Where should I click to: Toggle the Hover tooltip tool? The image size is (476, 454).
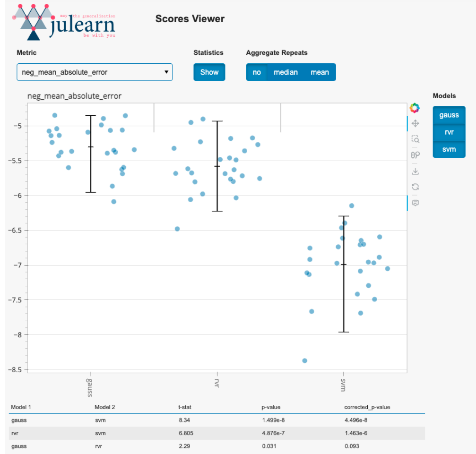tap(415, 203)
